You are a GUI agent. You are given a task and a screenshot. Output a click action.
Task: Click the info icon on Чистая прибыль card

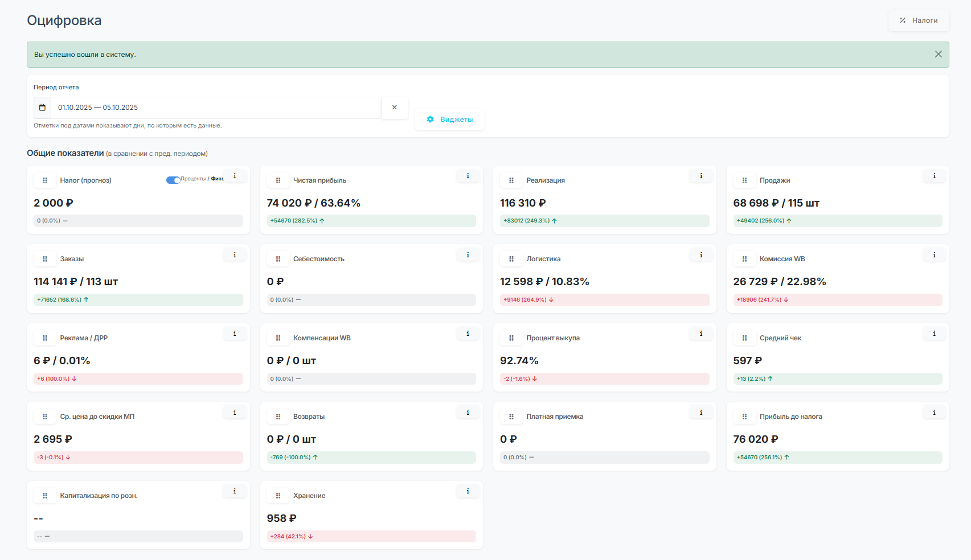coord(468,176)
